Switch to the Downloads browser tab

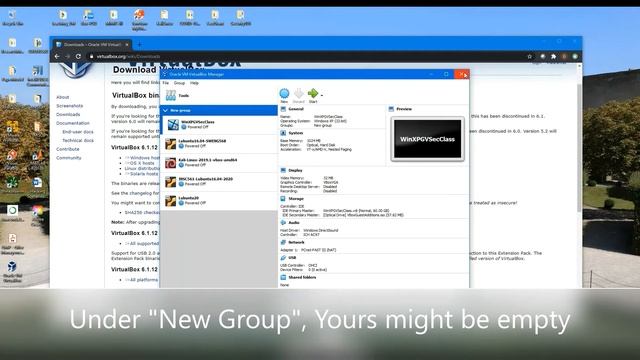click(91, 44)
